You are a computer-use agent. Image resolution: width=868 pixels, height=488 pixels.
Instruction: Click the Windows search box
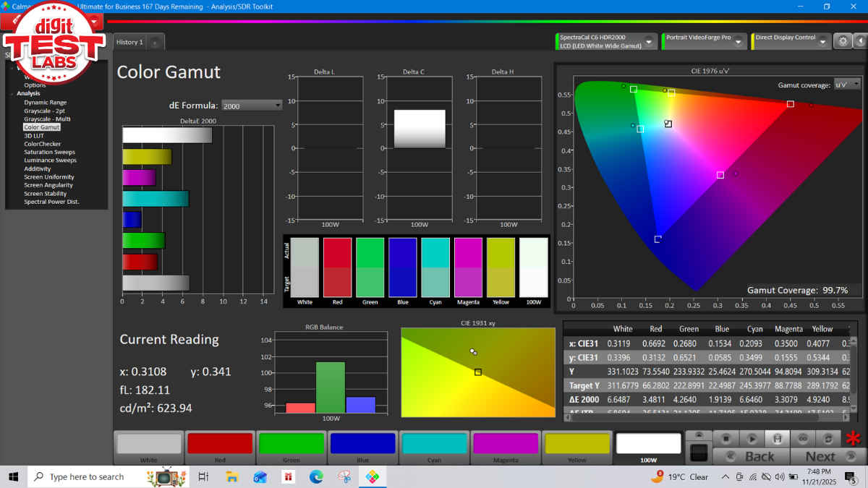pos(87,476)
